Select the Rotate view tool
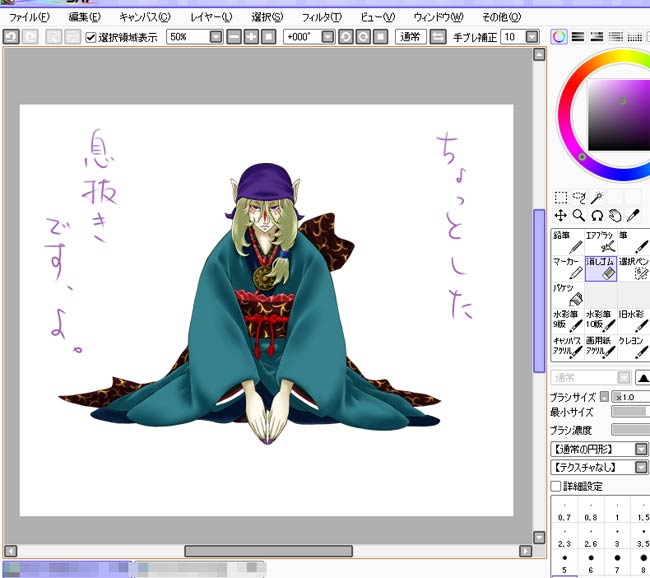The height and width of the screenshot is (578, 650). coord(597,216)
